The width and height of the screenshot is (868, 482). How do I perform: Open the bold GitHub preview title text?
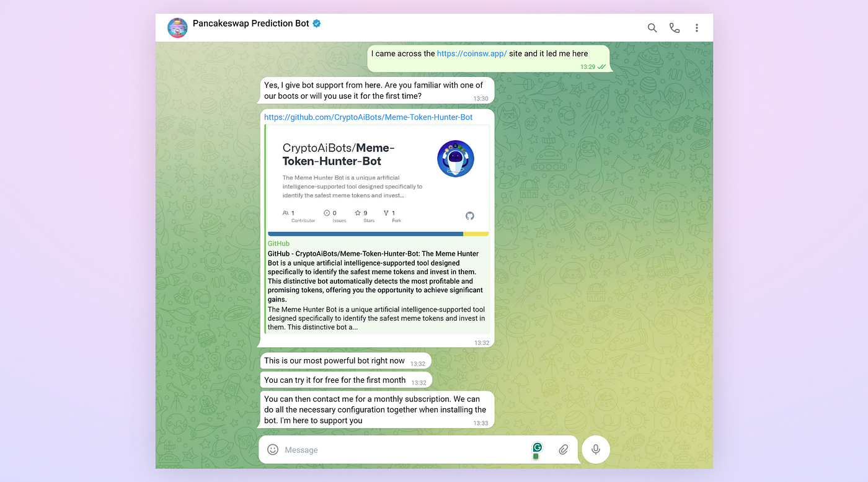click(375, 277)
